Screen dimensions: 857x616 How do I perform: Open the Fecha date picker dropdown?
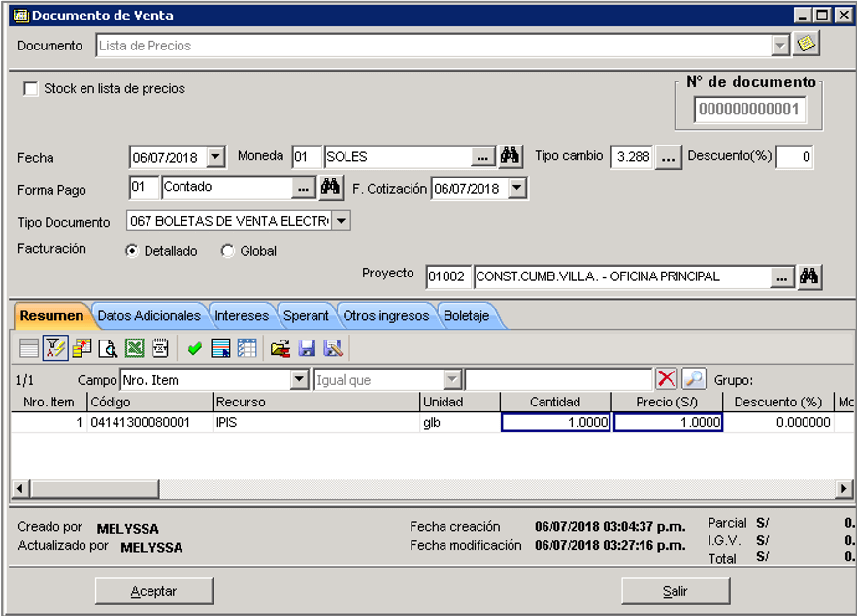coord(215,157)
